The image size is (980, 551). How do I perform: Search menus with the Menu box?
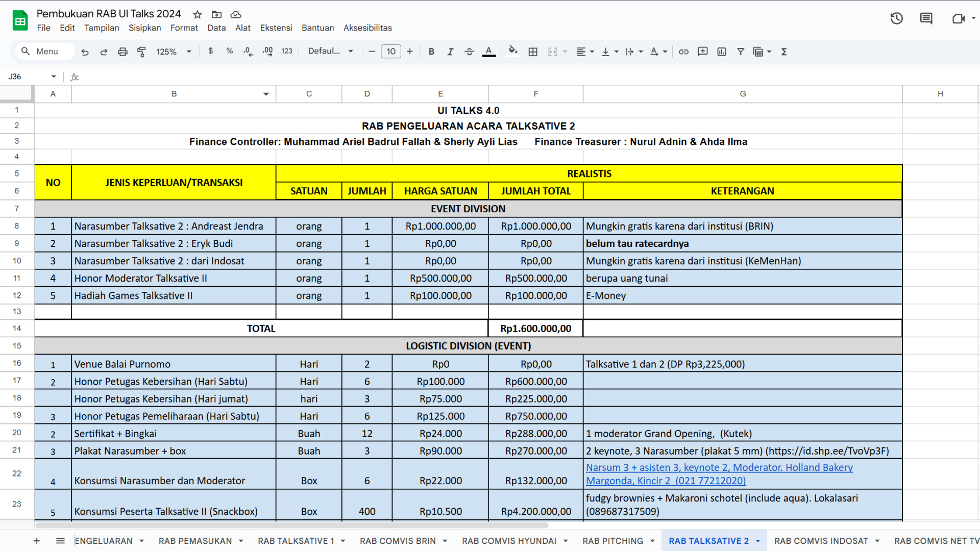(x=45, y=52)
